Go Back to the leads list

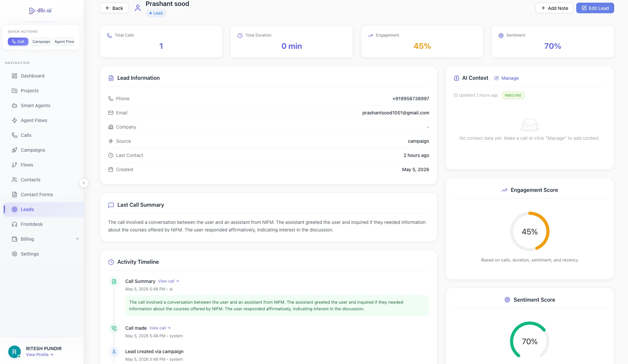tap(114, 8)
